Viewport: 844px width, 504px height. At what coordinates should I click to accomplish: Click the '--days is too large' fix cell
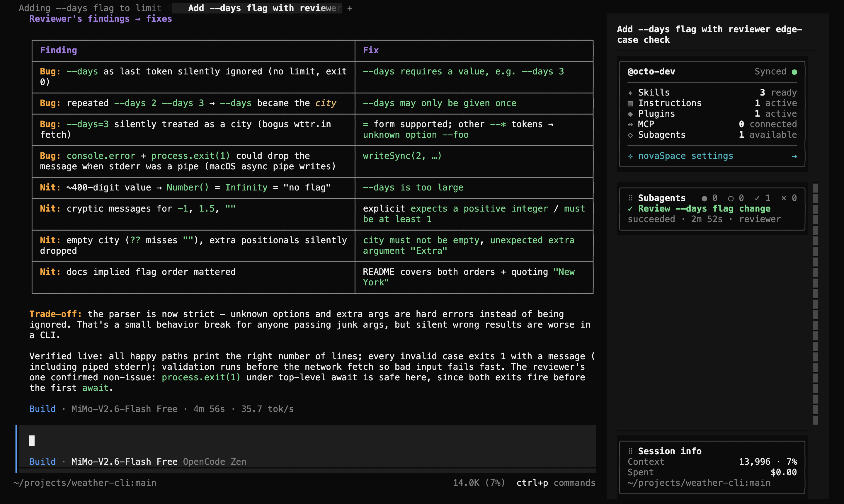413,188
